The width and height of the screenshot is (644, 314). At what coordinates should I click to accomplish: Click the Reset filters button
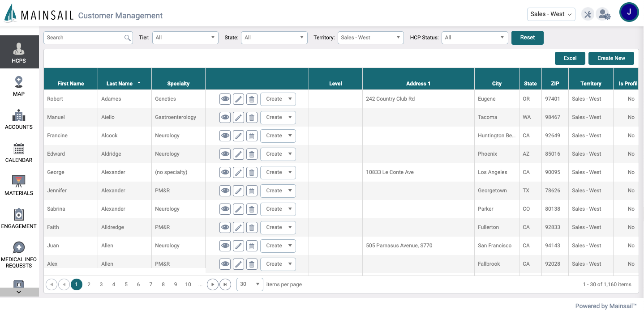(527, 38)
